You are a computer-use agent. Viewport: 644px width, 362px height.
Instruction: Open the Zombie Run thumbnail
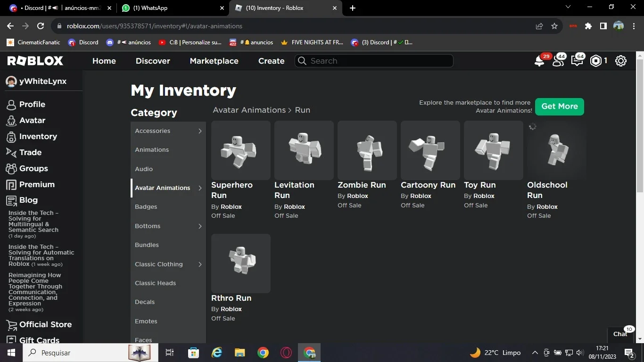coord(367,150)
